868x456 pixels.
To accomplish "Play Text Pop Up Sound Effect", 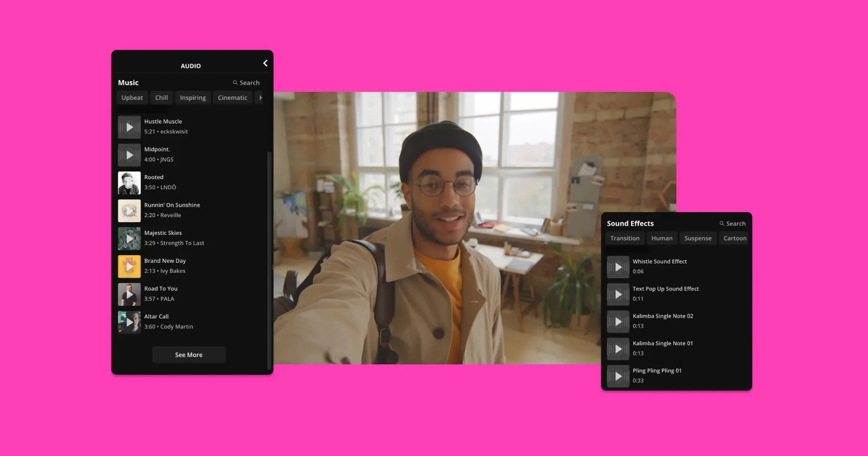I will click(618, 294).
